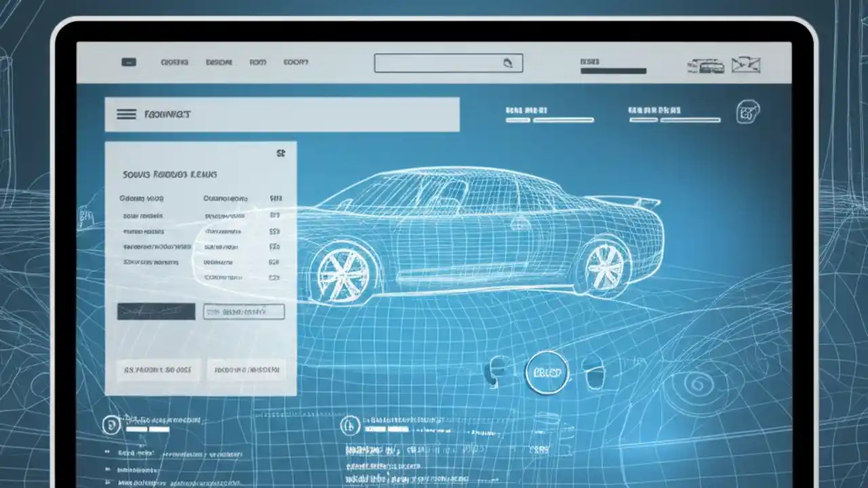Toggle the circular hotspot badge on the car door

548,371
